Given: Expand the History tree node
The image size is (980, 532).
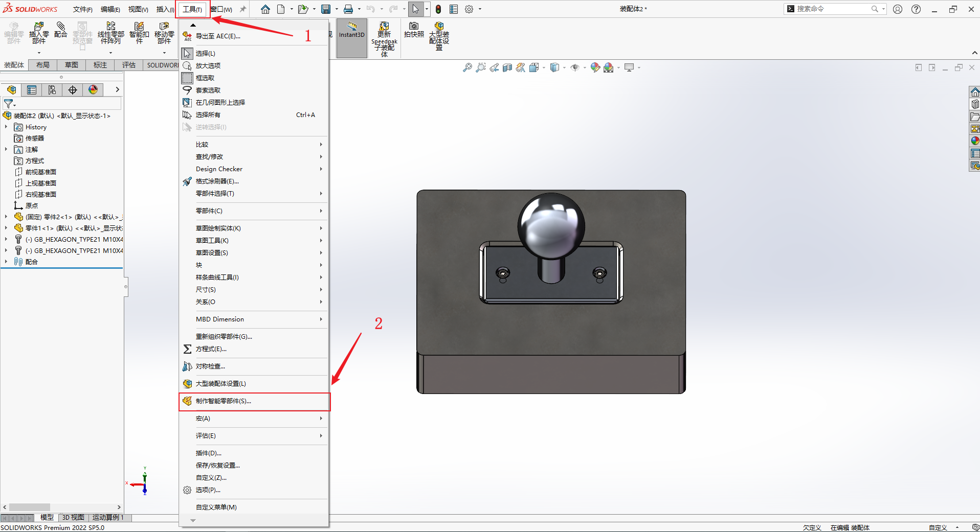Looking at the screenshot, I should [6, 127].
